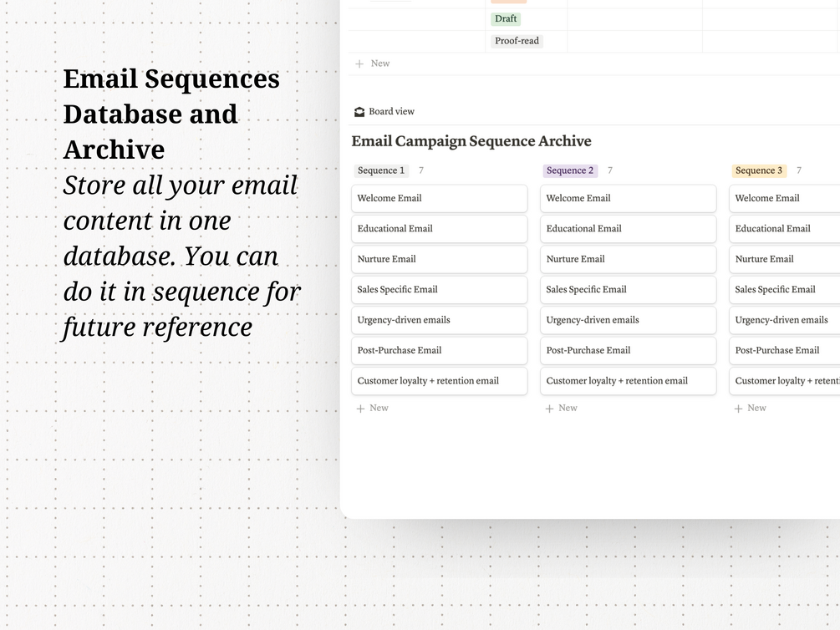Open Educational Email card in Sequence 1

[440, 229]
